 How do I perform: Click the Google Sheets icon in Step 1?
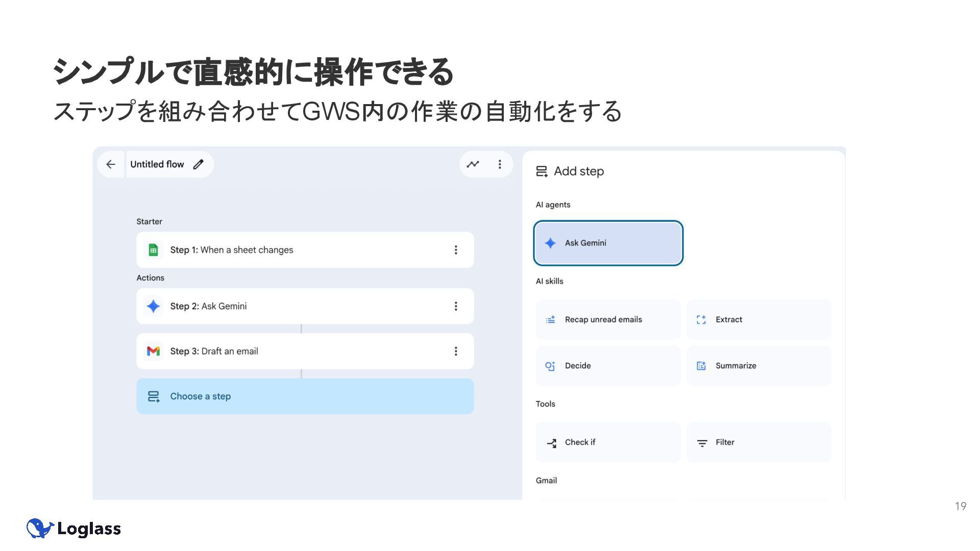tap(153, 250)
